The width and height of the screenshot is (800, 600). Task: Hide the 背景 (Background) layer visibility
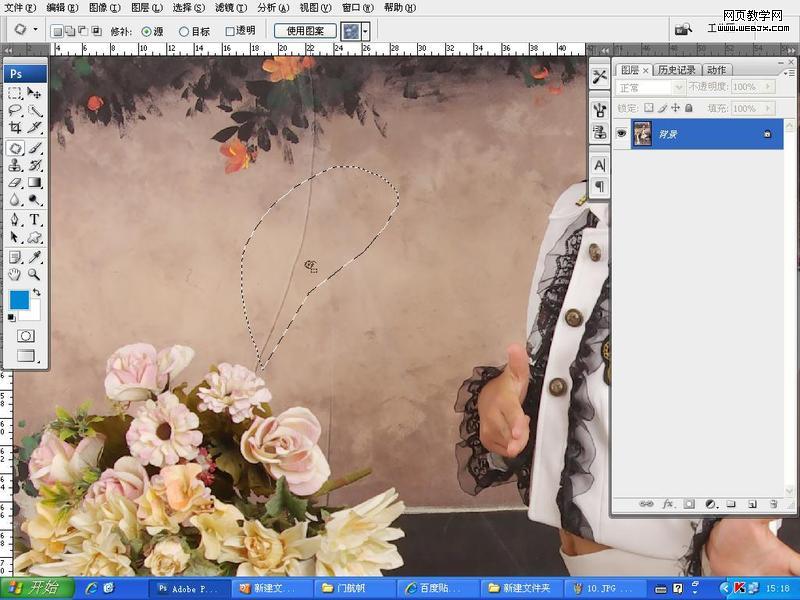[621, 133]
